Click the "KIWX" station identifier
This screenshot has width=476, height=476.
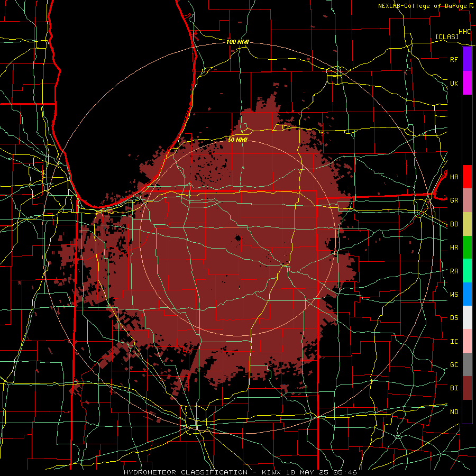coord(272,472)
